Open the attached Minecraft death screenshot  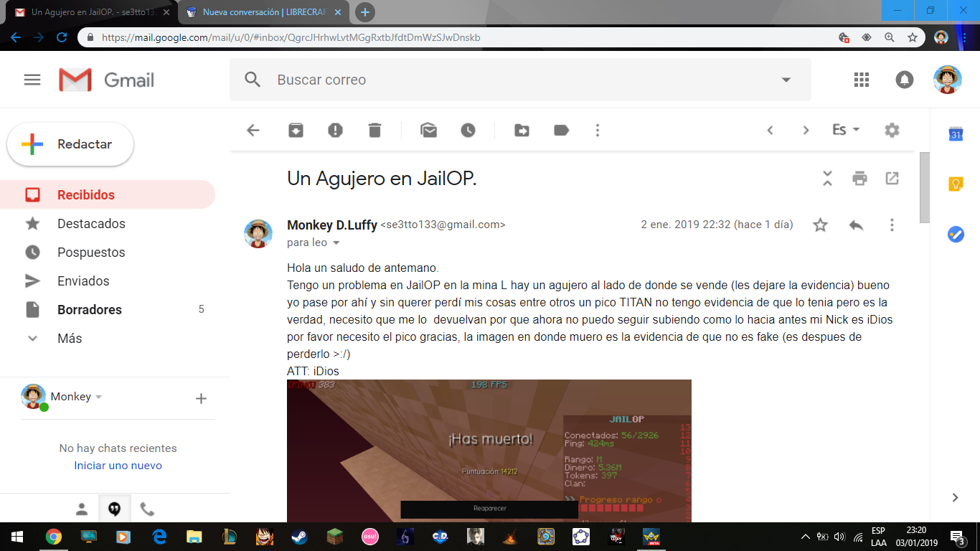point(489,451)
